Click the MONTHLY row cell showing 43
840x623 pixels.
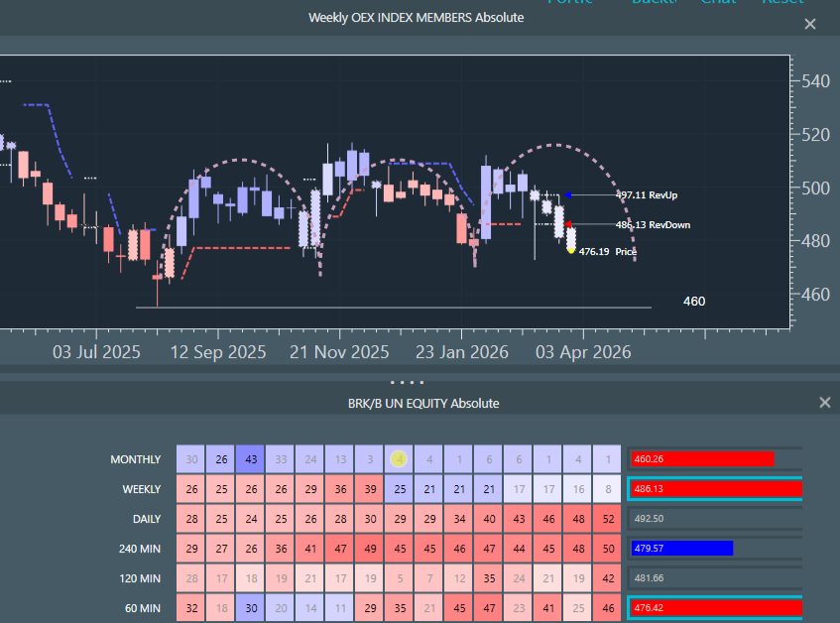[x=251, y=459]
